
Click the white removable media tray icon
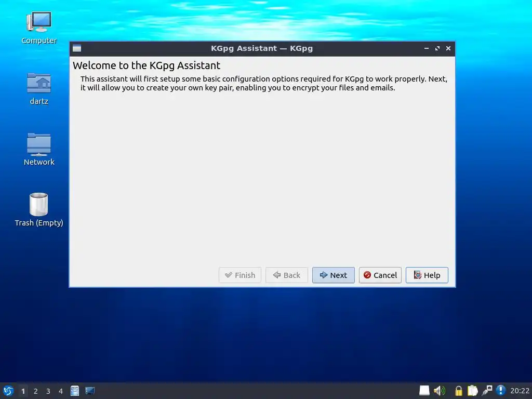[424, 391]
